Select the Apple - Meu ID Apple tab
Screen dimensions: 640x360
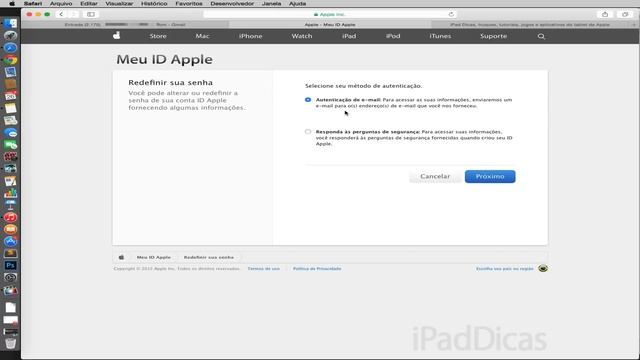(330, 24)
